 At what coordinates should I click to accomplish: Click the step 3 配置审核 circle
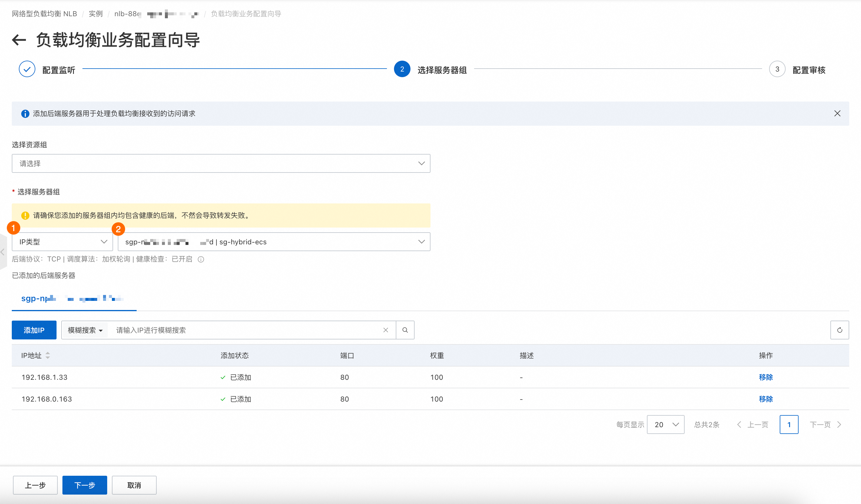pos(777,69)
